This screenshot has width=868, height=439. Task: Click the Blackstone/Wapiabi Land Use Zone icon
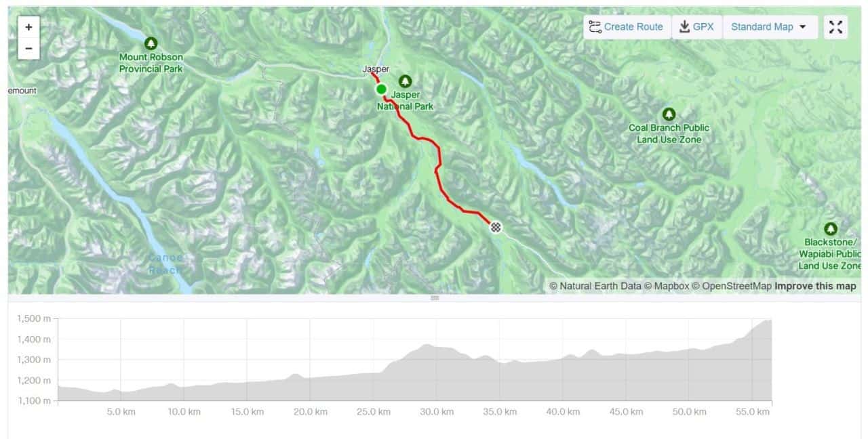pos(830,229)
